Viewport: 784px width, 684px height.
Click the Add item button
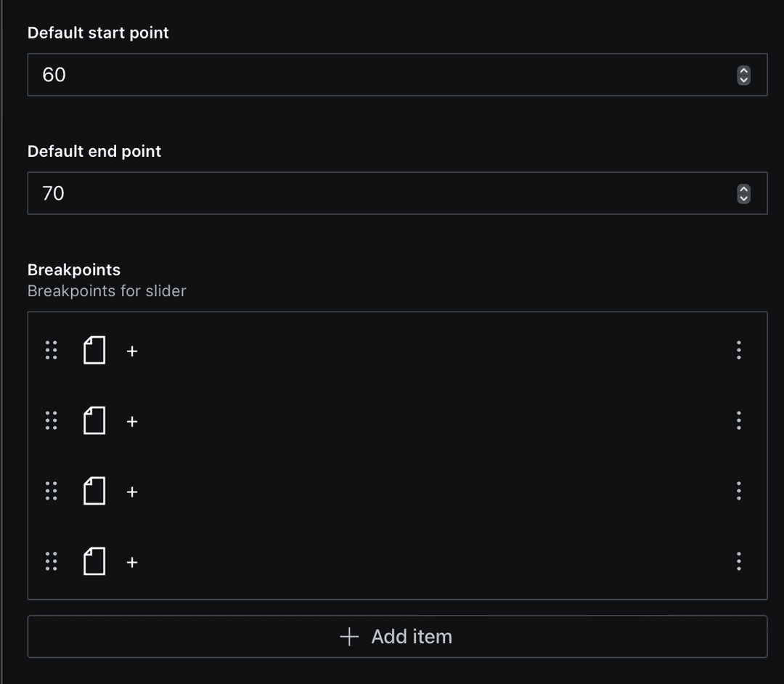click(x=397, y=637)
